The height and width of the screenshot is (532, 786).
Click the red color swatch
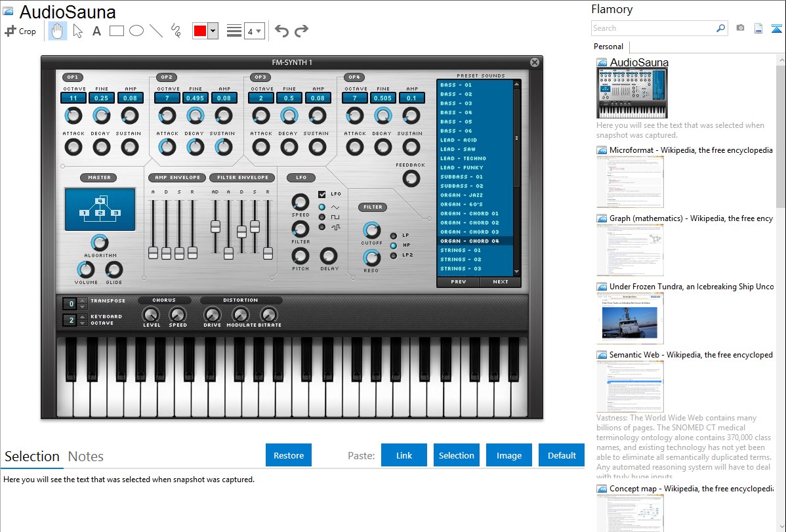200,31
